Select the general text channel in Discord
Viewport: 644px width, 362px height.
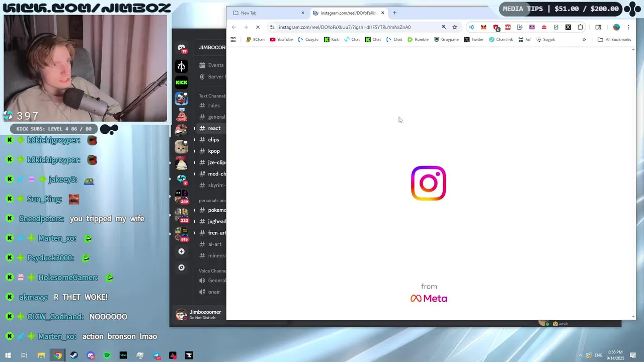tap(211, 117)
